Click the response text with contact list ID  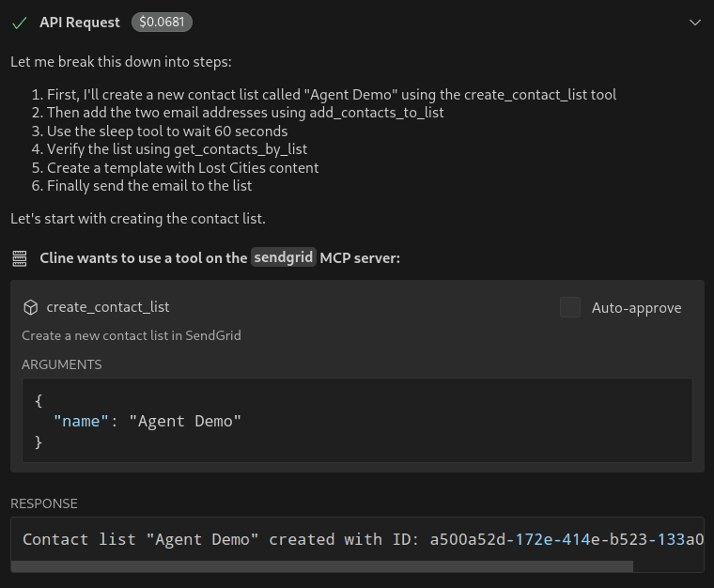363,539
